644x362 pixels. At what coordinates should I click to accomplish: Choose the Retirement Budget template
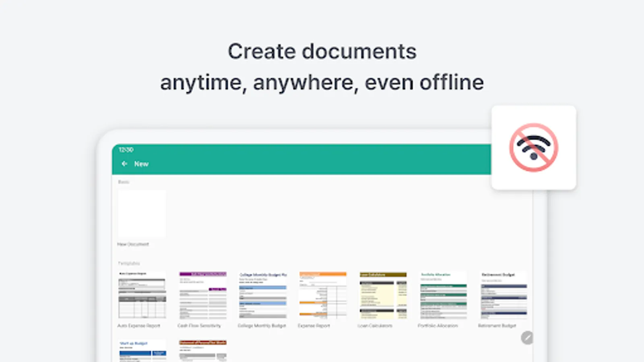(x=503, y=296)
